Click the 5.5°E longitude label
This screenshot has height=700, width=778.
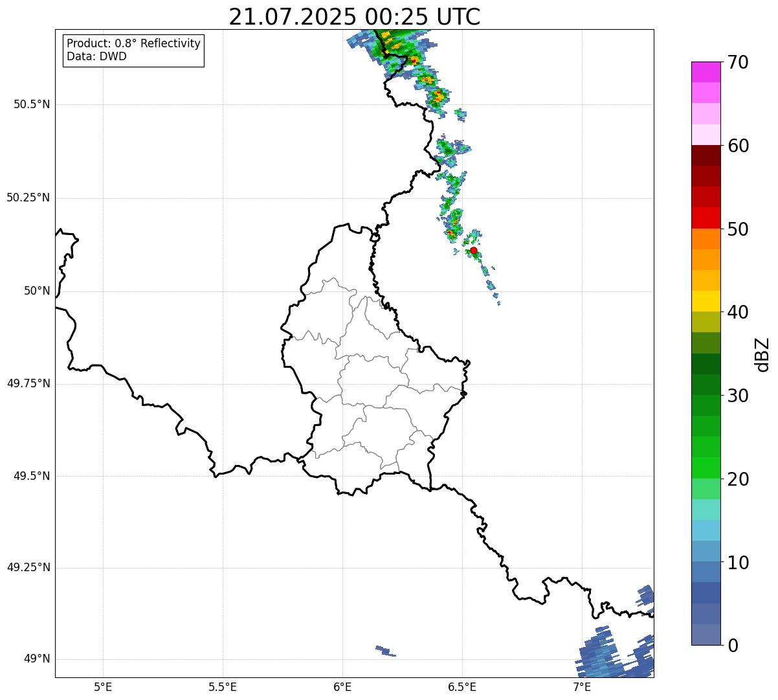coord(223,686)
